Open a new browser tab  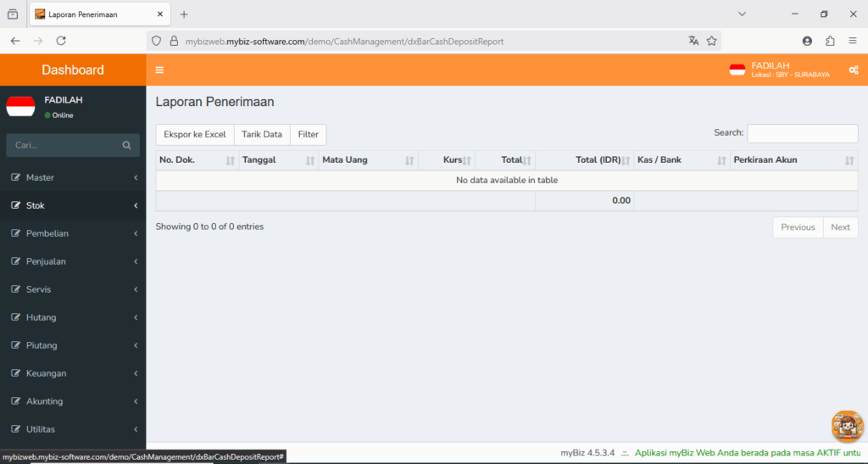point(184,14)
